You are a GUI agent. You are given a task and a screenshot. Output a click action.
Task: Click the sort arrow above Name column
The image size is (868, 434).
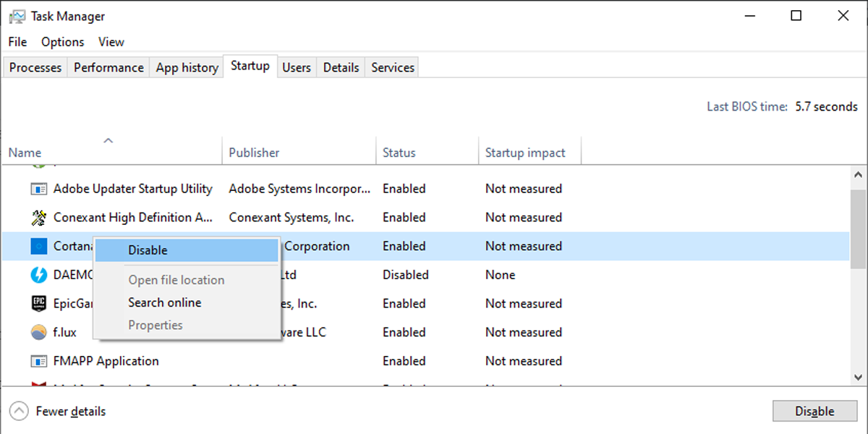[x=109, y=140]
